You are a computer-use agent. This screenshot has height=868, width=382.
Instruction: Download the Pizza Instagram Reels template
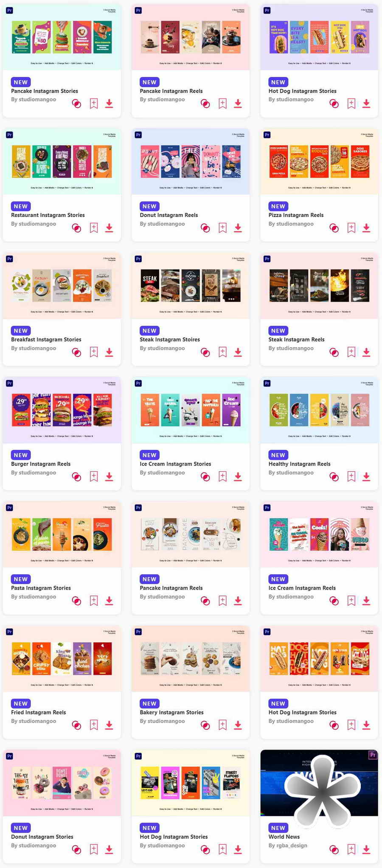coord(366,228)
